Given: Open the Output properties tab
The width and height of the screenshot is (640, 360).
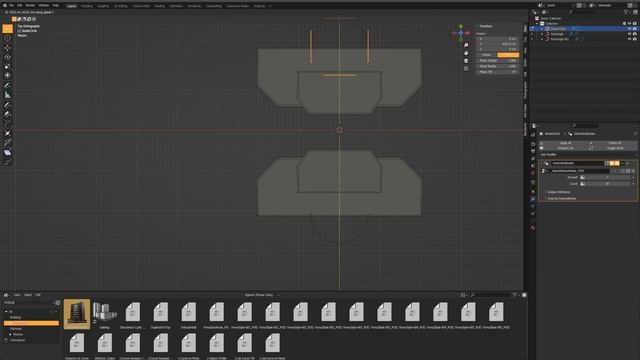Looking at the screenshot, I should [x=533, y=151].
